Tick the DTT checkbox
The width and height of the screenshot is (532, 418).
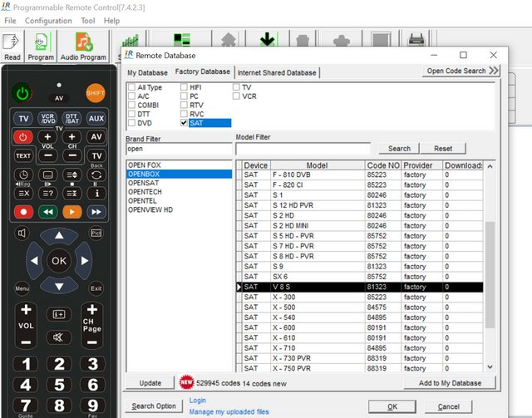131,114
